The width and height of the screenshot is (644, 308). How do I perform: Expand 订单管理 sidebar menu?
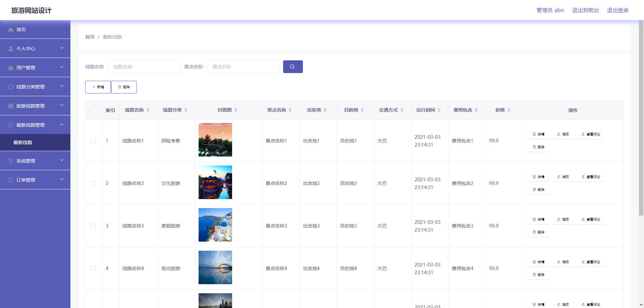pos(35,180)
